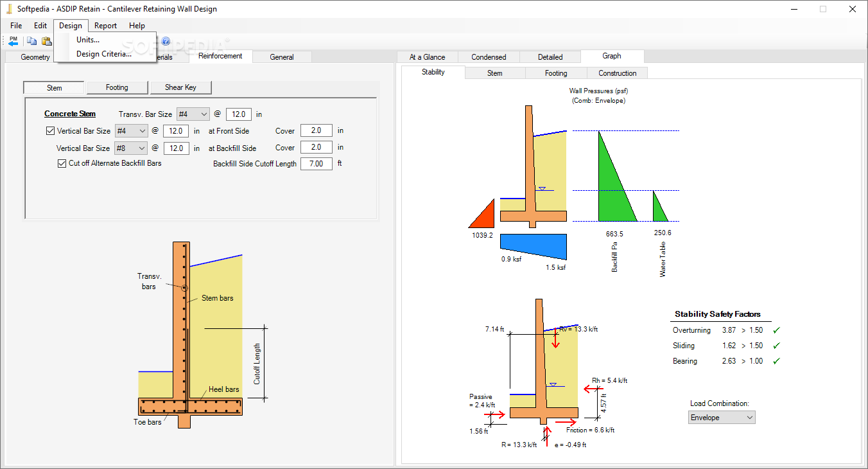The height and width of the screenshot is (469, 868).
Task: Click the Shear Key reinforcement button
Action: [180, 87]
